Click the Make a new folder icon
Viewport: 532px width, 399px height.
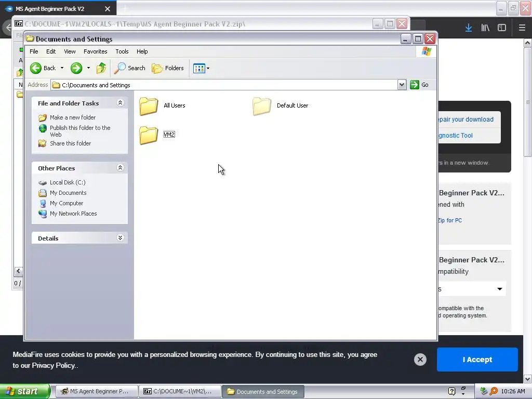[x=43, y=118]
